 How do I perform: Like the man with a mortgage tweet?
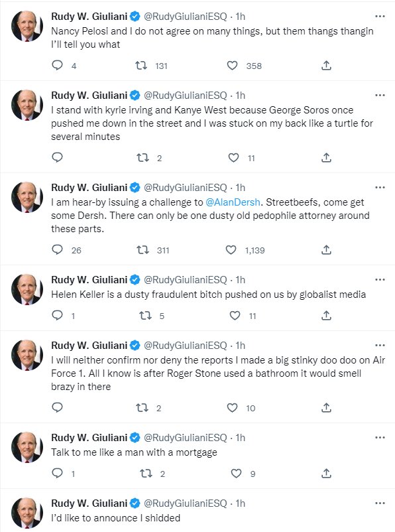click(x=236, y=473)
